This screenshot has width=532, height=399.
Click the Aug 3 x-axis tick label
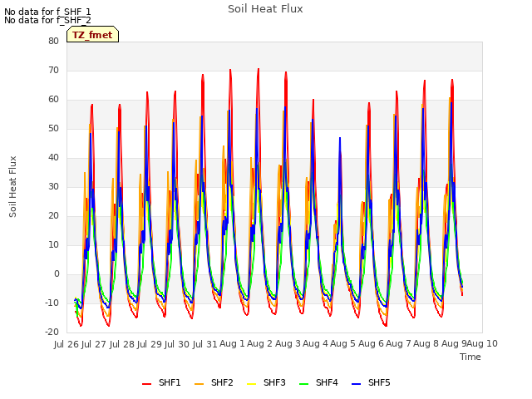coord(288,343)
